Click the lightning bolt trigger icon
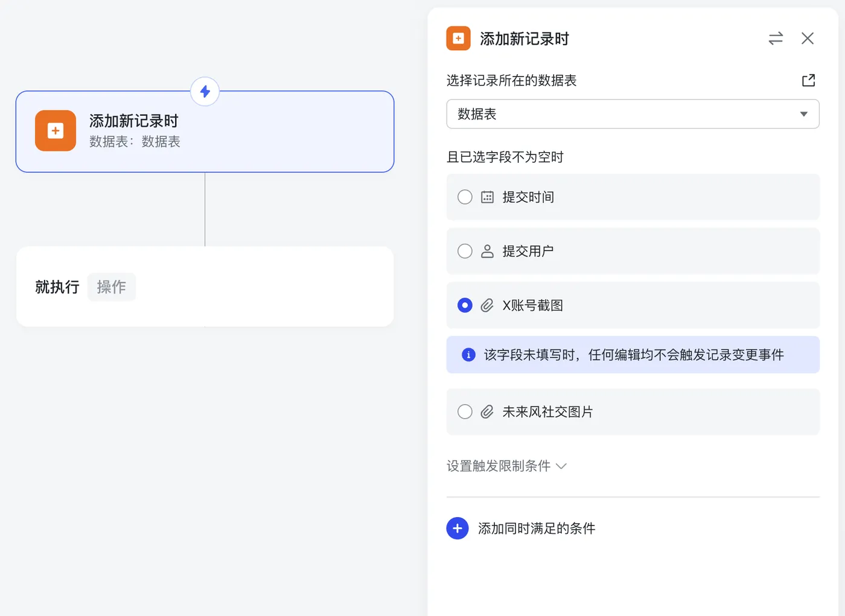The width and height of the screenshot is (845, 616). 205,92
